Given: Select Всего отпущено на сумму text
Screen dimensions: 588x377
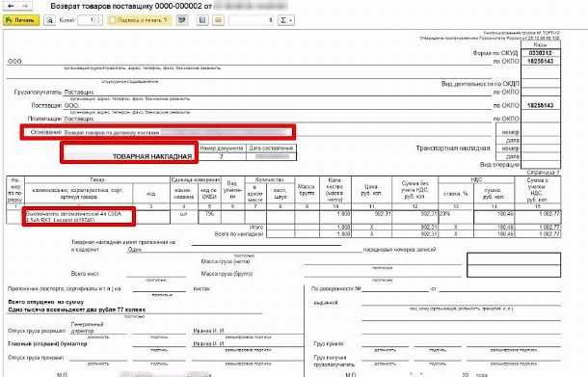Looking at the screenshot, I should tap(45, 302).
